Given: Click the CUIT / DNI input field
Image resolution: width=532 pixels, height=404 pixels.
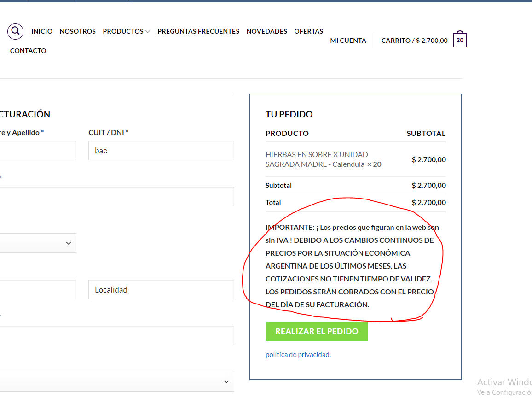Looking at the screenshot, I should click(161, 150).
